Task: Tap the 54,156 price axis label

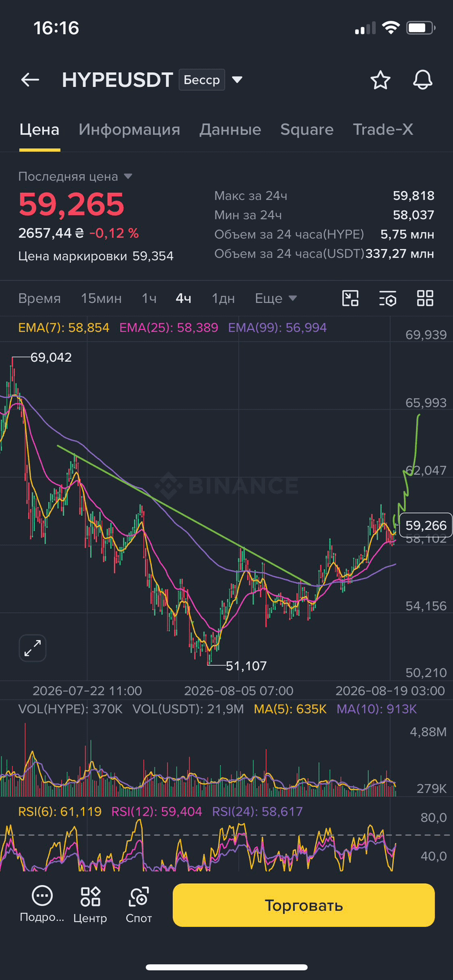Action: pyautogui.click(x=426, y=606)
